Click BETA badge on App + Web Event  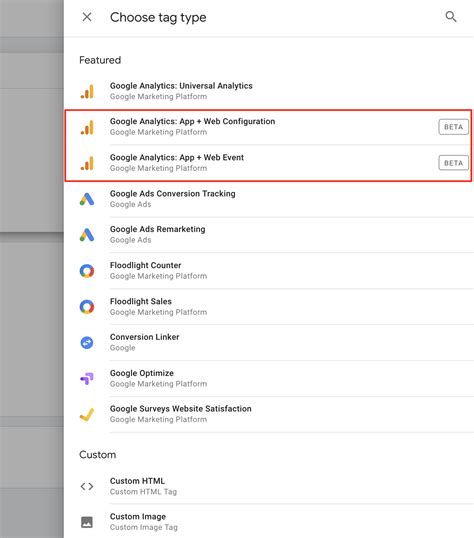pos(453,163)
